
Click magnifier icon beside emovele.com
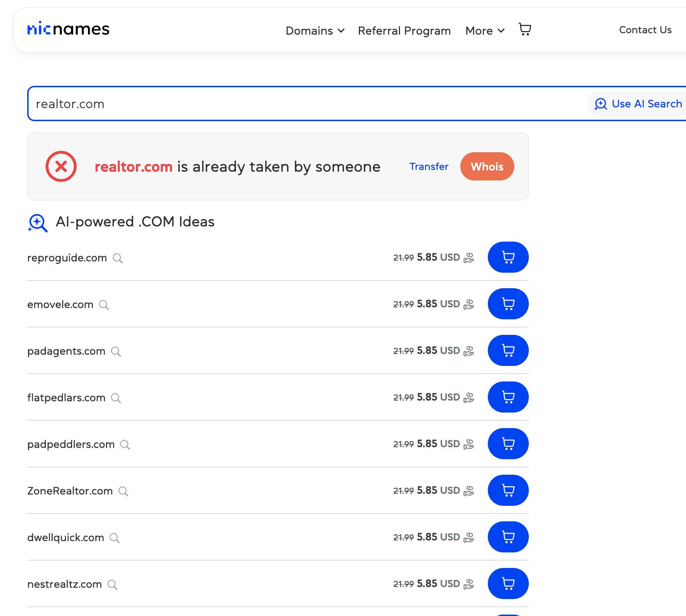point(104,305)
